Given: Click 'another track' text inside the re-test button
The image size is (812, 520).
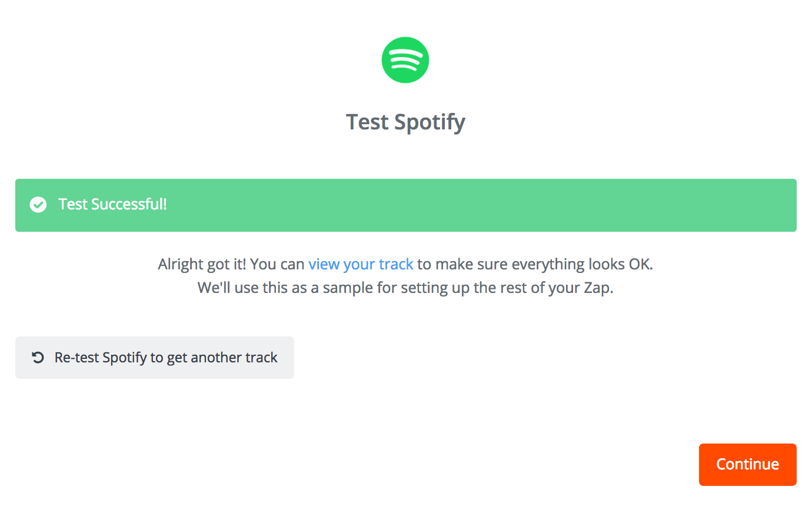Looking at the screenshot, I should [234, 358].
